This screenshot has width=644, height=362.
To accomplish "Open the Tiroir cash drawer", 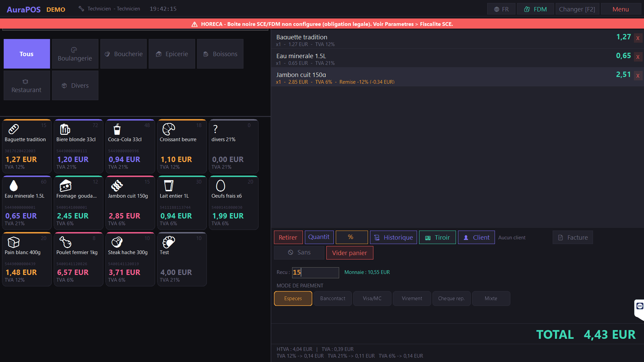I will (x=437, y=237).
